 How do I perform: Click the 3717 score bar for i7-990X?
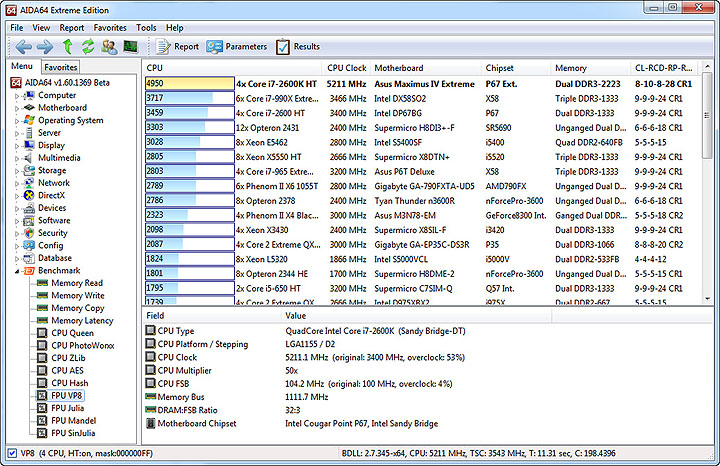click(190, 98)
